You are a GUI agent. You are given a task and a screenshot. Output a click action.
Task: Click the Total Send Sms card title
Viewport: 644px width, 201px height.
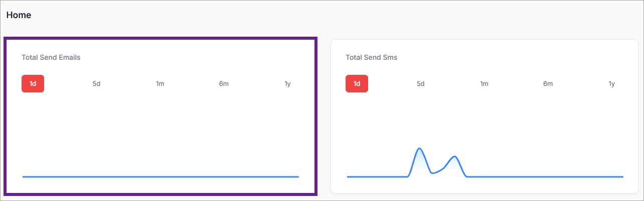371,57
